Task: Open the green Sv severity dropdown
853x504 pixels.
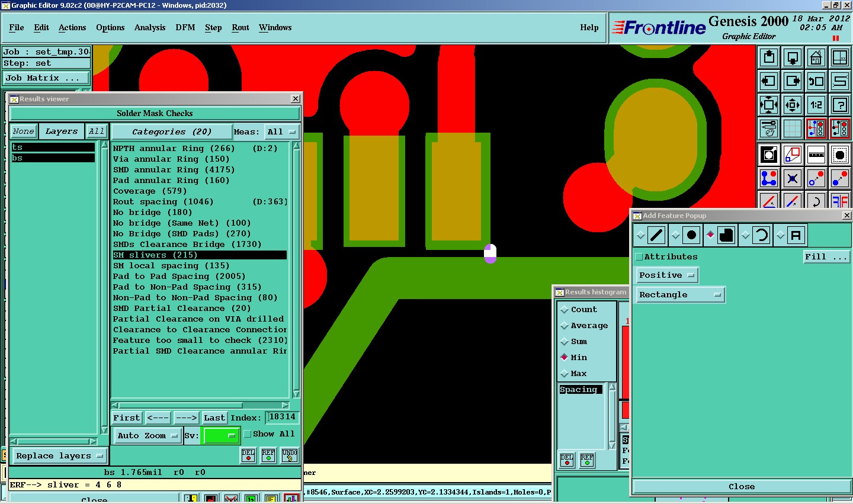Action: click(x=221, y=435)
